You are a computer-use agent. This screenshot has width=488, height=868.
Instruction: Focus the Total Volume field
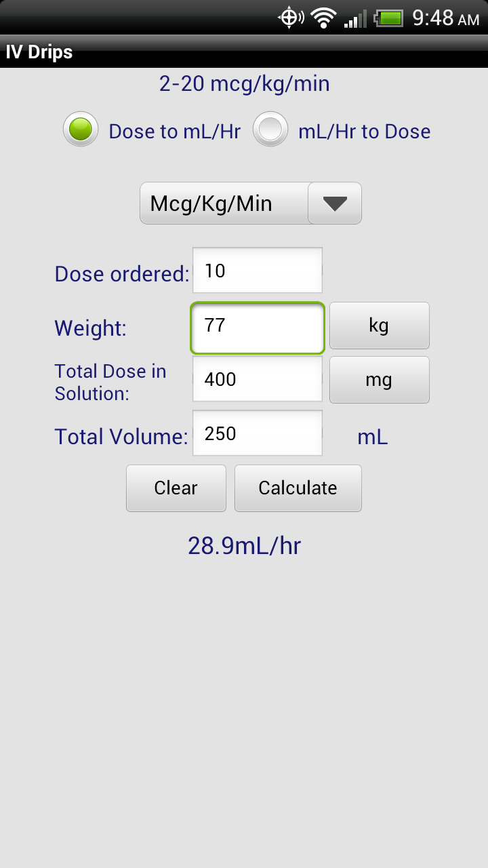(x=258, y=433)
